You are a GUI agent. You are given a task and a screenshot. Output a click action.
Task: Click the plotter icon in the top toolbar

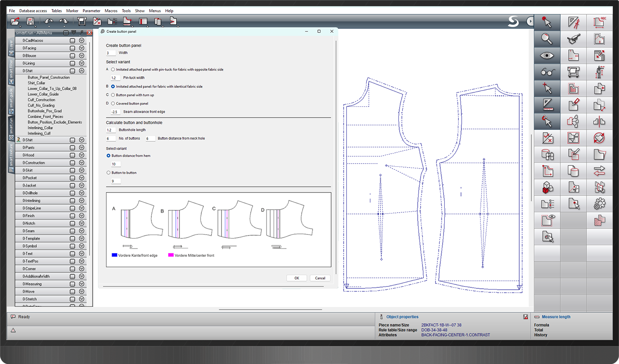82,21
